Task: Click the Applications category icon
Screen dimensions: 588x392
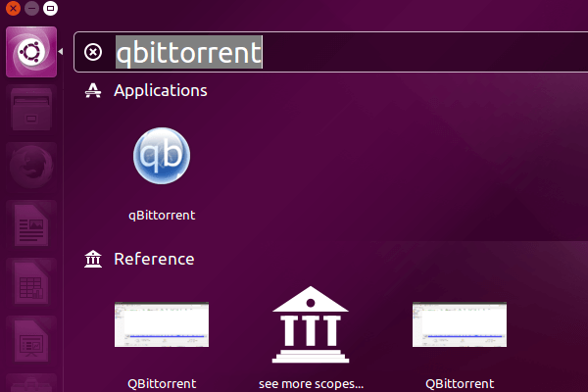Action: pos(93,90)
